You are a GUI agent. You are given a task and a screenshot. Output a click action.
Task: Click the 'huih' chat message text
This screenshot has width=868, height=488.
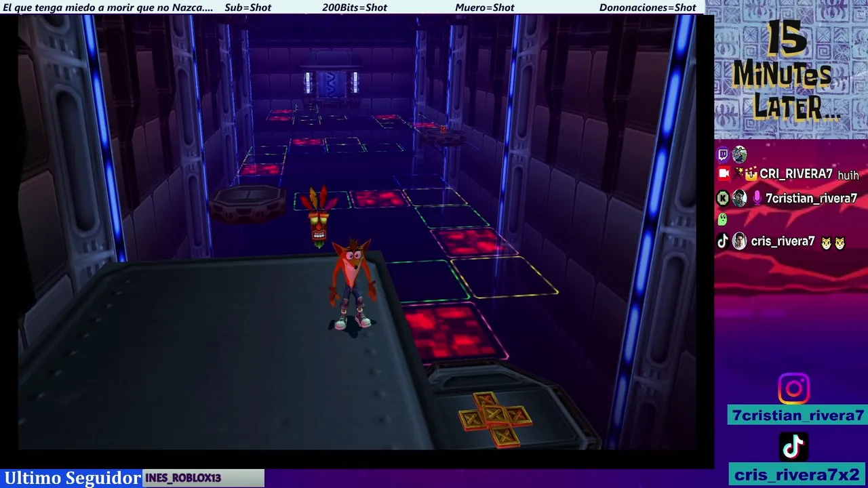click(x=848, y=176)
